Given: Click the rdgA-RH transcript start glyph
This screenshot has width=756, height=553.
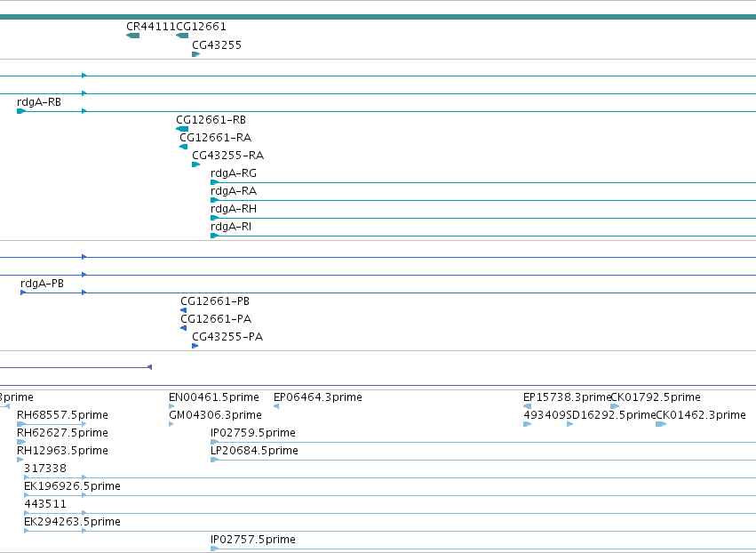Looking at the screenshot, I should click(215, 218).
